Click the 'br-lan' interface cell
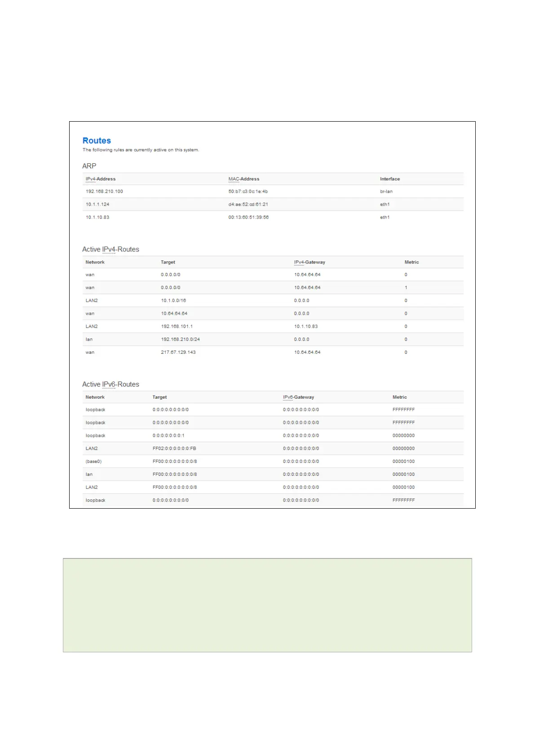535x756 pixels. point(386,191)
